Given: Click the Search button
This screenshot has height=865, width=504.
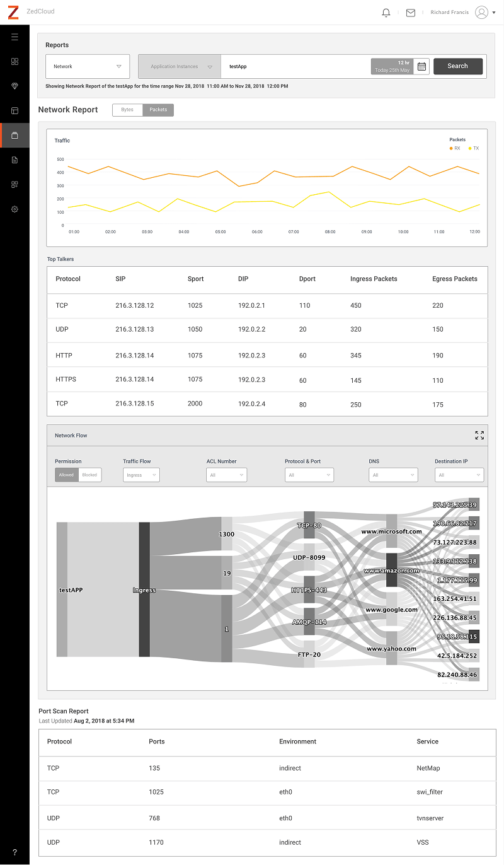Looking at the screenshot, I should pyautogui.click(x=458, y=66).
